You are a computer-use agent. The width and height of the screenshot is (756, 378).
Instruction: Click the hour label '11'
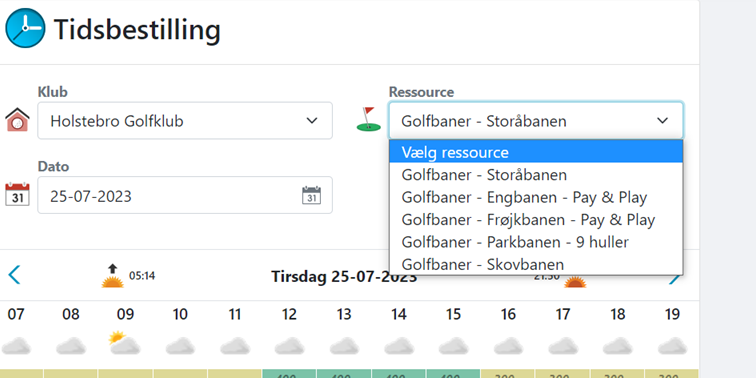pyautogui.click(x=235, y=315)
